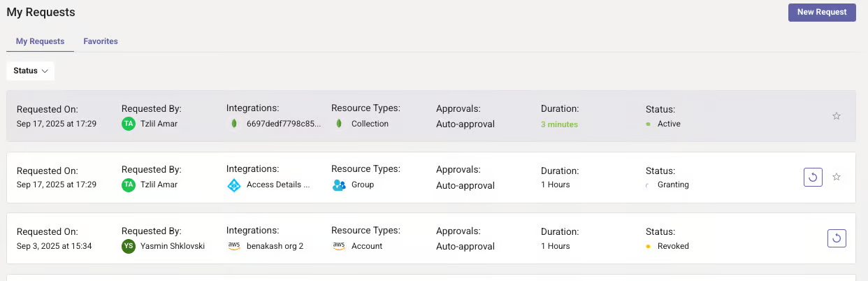Click re-request icon on Revoked Account row

pos(837,238)
